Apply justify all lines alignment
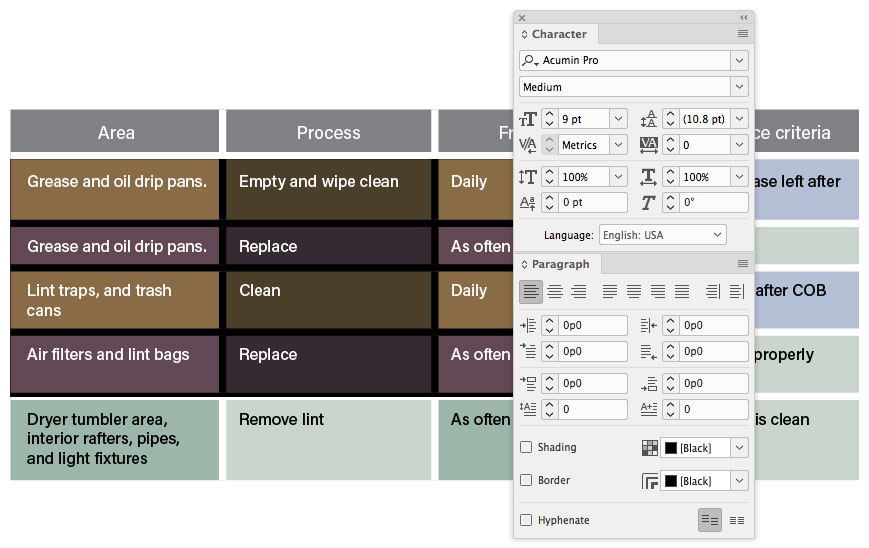 point(682,291)
